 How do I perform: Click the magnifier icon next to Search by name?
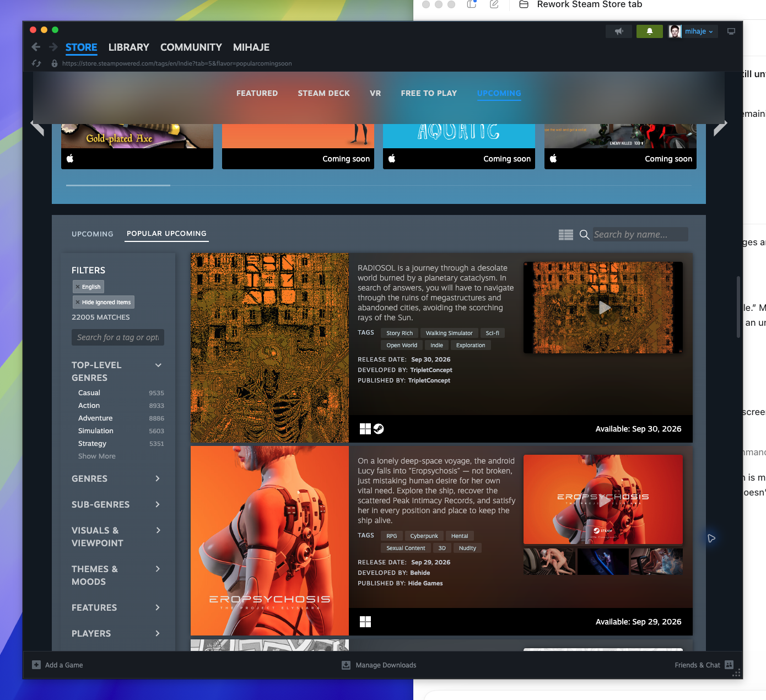[585, 235]
